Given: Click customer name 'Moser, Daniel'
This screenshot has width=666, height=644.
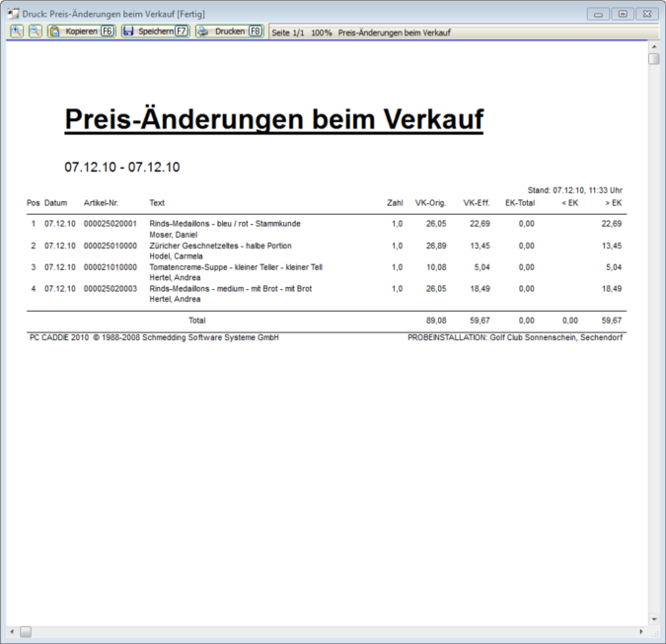Looking at the screenshot, I should pyautogui.click(x=174, y=235).
